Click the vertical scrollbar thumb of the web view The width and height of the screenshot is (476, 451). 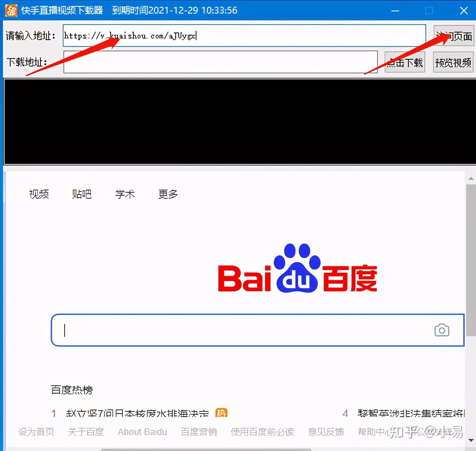point(471,261)
